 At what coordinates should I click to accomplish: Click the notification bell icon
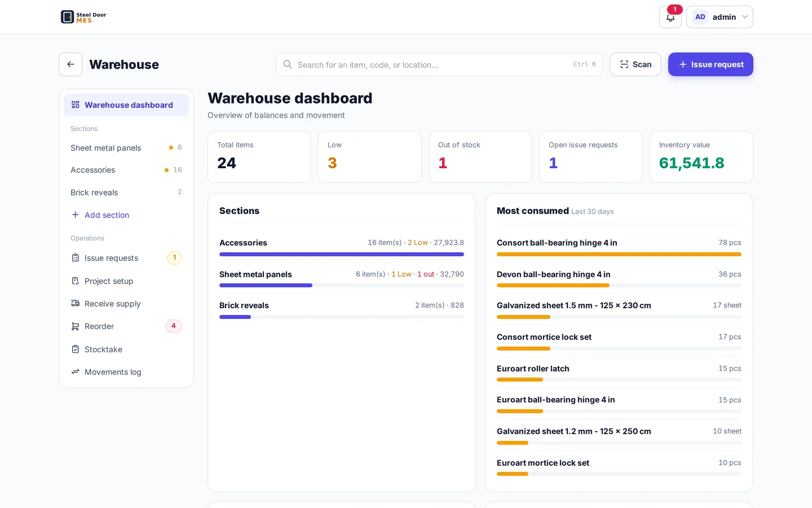coord(670,17)
